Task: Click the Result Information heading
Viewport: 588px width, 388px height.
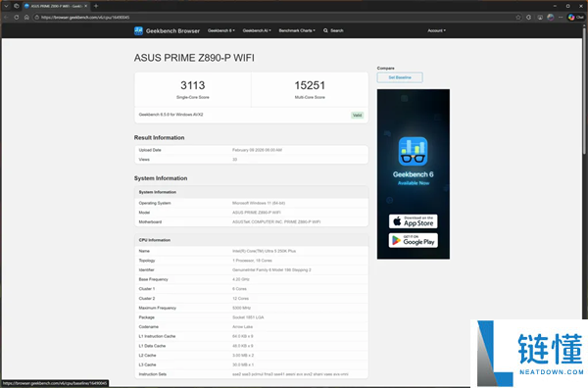Action: pos(159,137)
